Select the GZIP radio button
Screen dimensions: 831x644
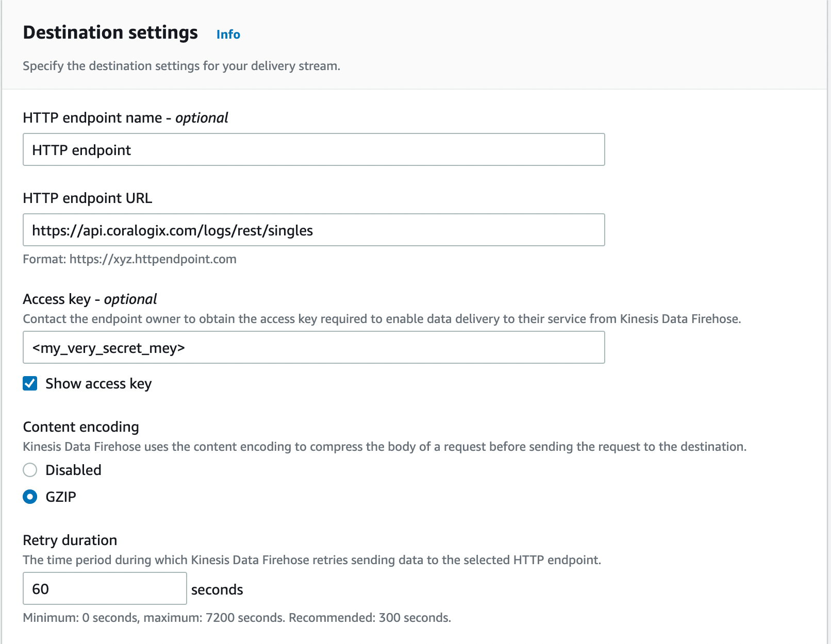pyautogui.click(x=30, y=497)
